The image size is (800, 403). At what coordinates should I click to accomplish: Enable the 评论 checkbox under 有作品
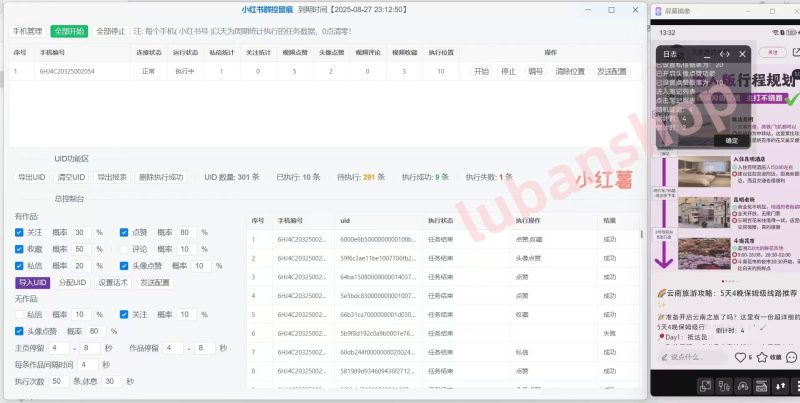[x=124, y=249]
